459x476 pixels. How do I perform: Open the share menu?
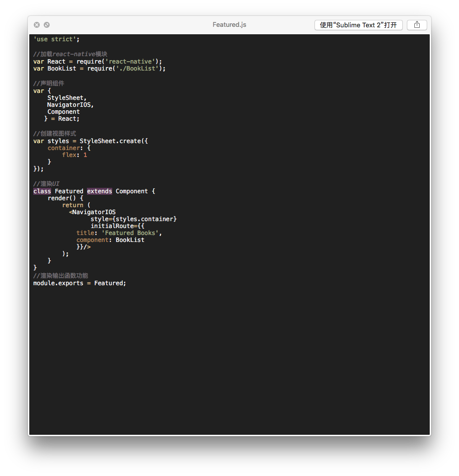click(417, 25)
